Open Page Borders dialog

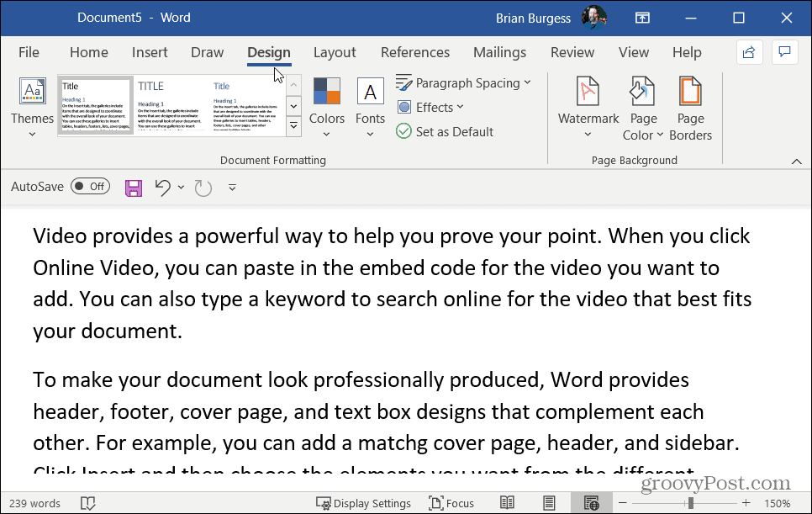click(690, 109)
